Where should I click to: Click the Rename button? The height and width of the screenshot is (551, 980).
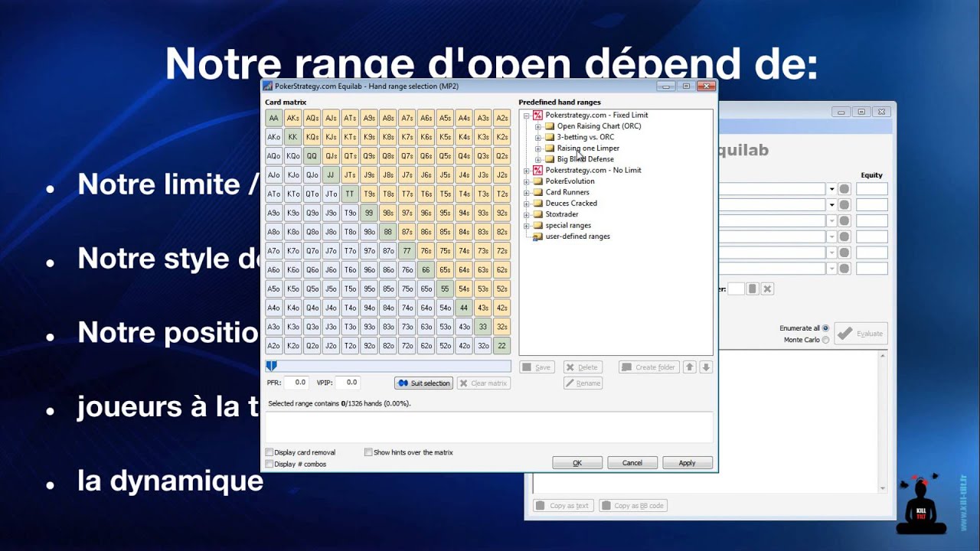point(583,383)
